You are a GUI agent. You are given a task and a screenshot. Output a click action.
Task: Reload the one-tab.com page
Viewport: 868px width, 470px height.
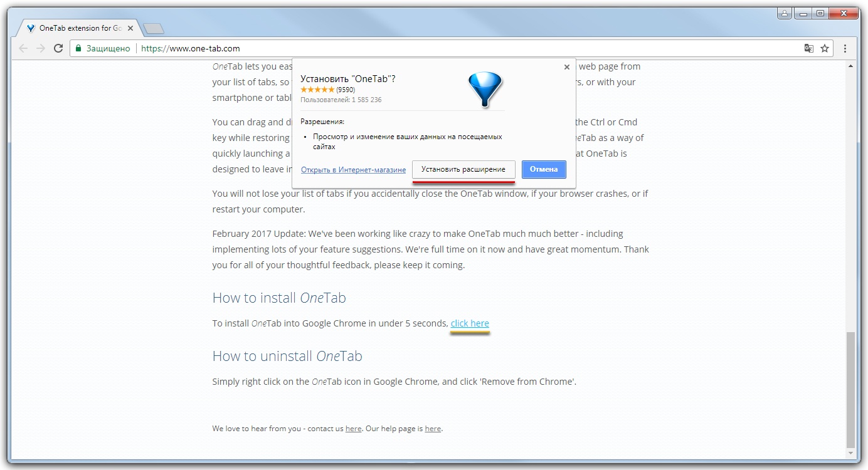(x=58, y=48)
